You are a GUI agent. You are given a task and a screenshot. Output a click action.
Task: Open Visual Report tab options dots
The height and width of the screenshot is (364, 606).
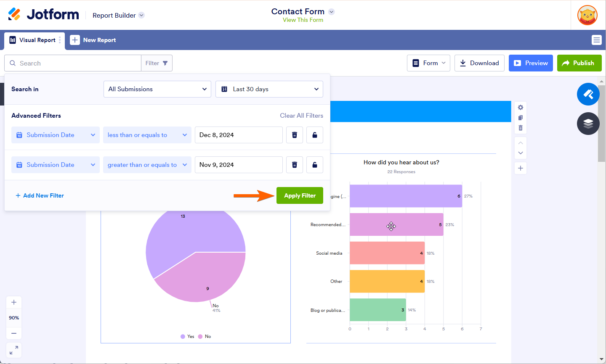pyautogui.click(x=60, y=40)
